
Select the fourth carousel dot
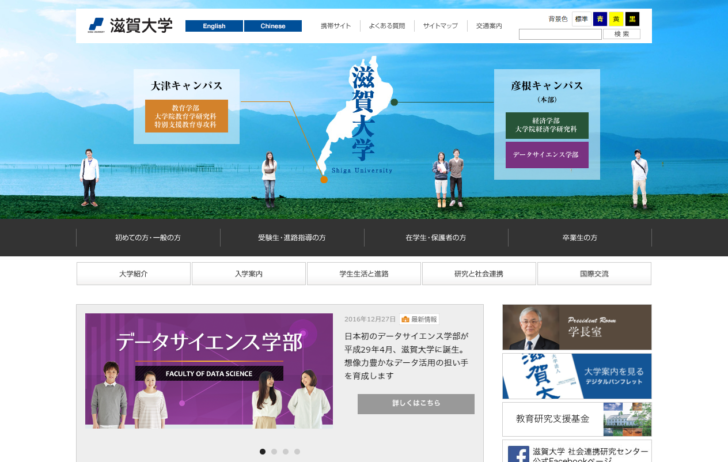pyautogui.click(x=297, y=451)
